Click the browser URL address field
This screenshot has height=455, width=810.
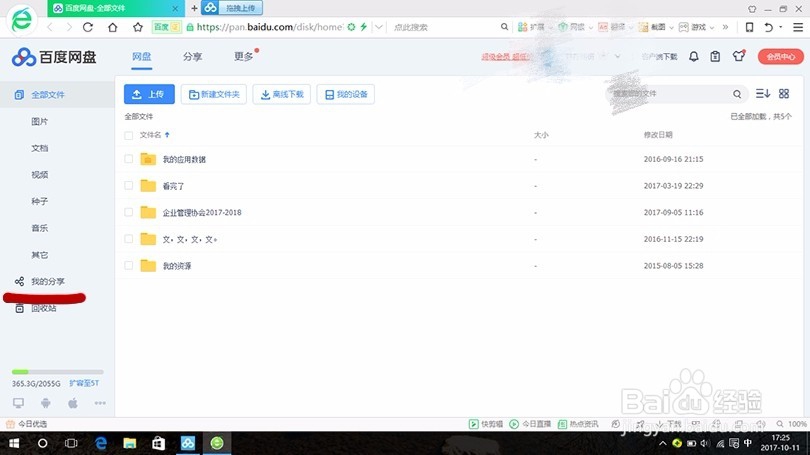(269, 27)
